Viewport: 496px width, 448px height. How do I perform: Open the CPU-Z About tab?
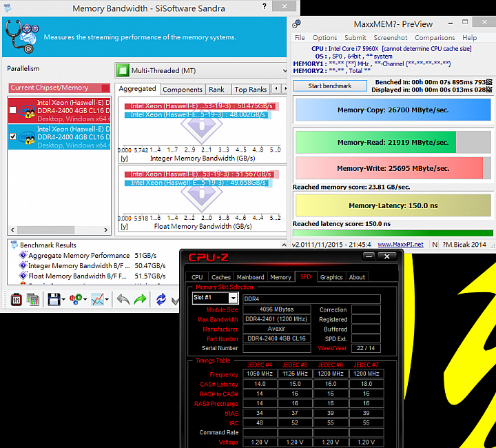coord(357,277)
